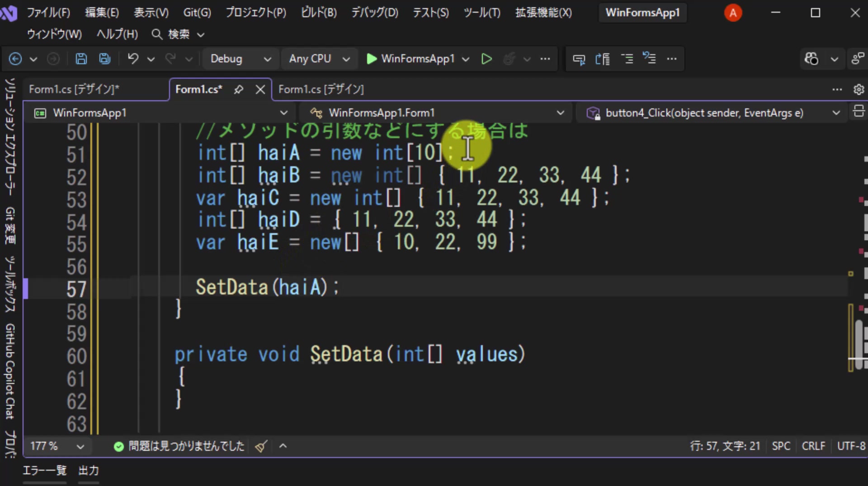
Task: Open the デバッグ(D) menu
Action: [375, 13]
